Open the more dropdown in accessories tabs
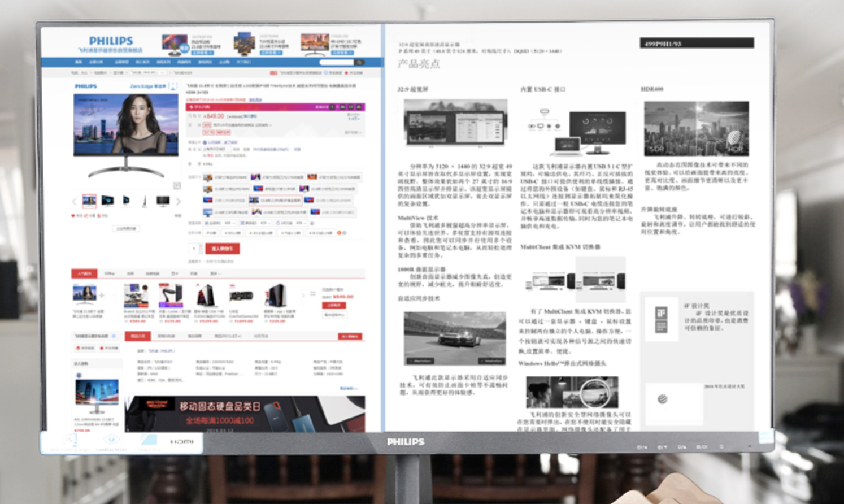Viewport: 844px width, 504px height. click(x=215, y=273)
